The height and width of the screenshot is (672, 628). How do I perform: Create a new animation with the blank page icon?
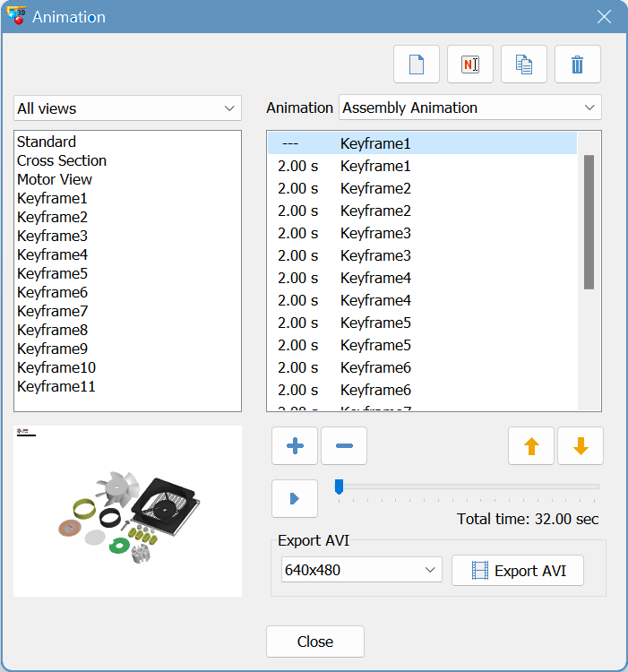(417, 65)
